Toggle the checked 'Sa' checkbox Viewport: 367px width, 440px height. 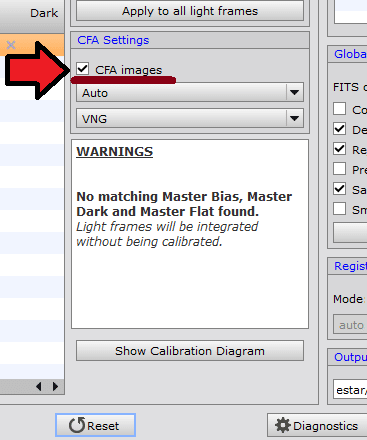click(x=339, y=189)
